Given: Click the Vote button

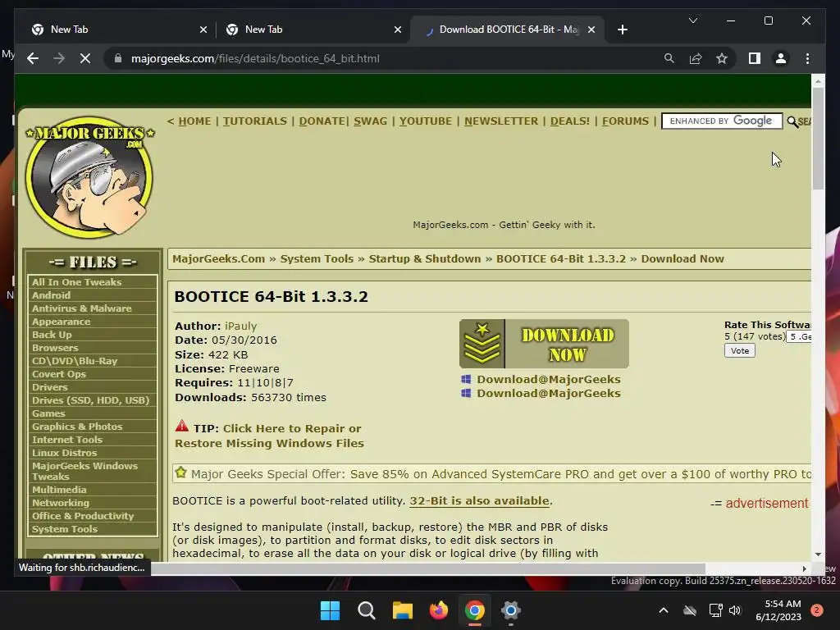Looking at the screenshot, I should [740, 351].
